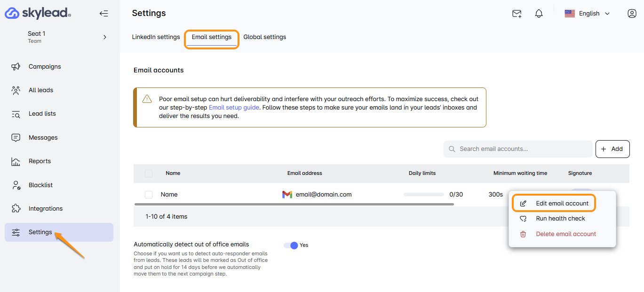
Task: Open Reports in the sidebar
Action: [x=40, y=161]
